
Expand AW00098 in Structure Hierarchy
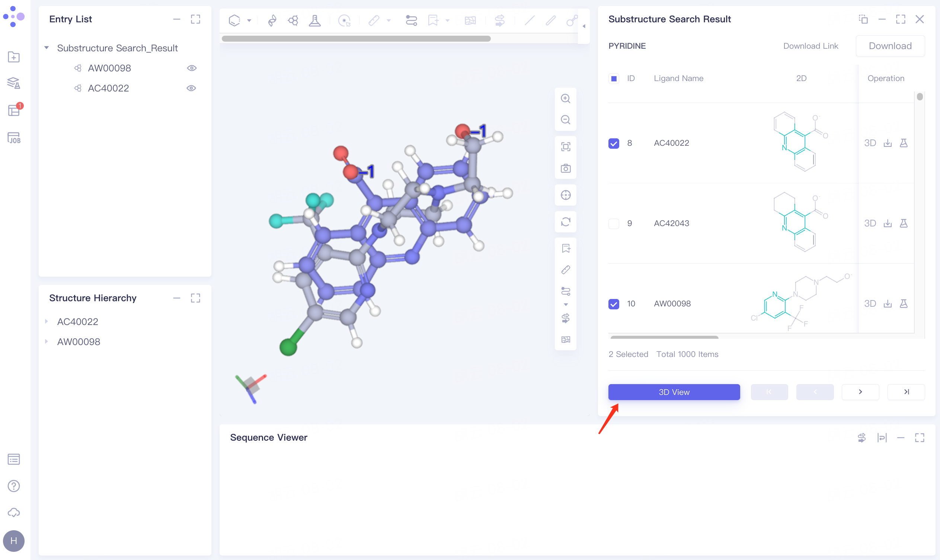(x=47, y=341)
